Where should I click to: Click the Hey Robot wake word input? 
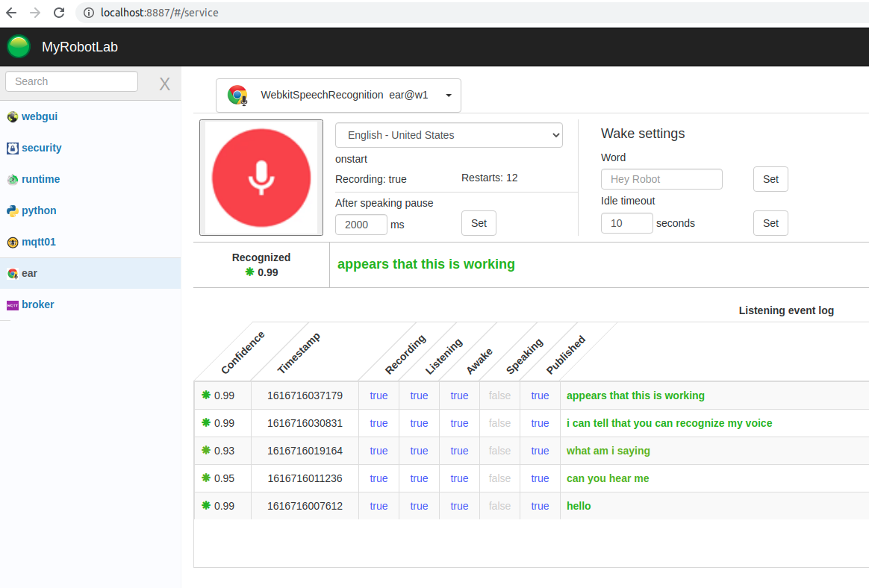tap(661, 179)
